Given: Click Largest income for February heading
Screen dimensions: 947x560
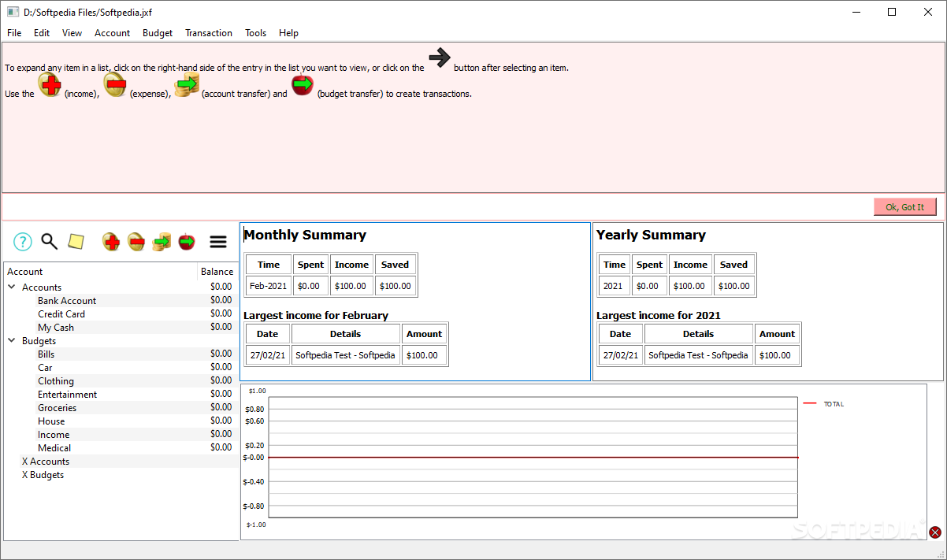Looking at the screenshot, I should pos(316,316).
